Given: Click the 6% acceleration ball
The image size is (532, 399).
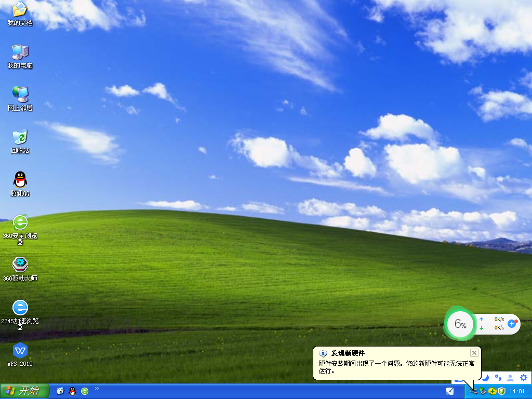Looking at the screenshot, I should (460, 324).
